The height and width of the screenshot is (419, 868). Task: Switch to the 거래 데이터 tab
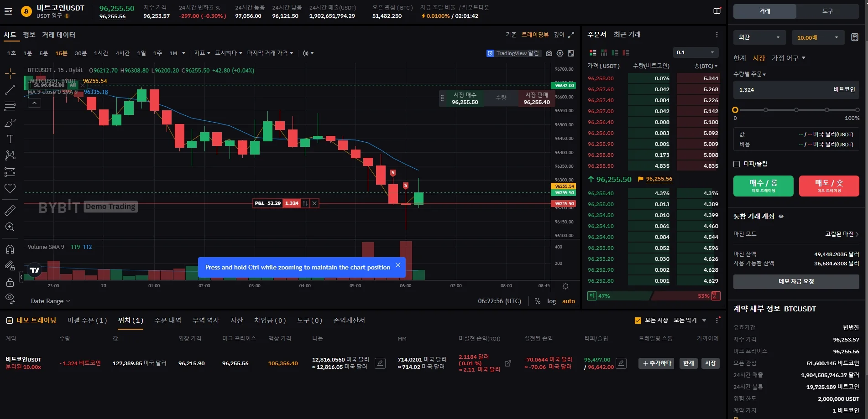(58, 35)
